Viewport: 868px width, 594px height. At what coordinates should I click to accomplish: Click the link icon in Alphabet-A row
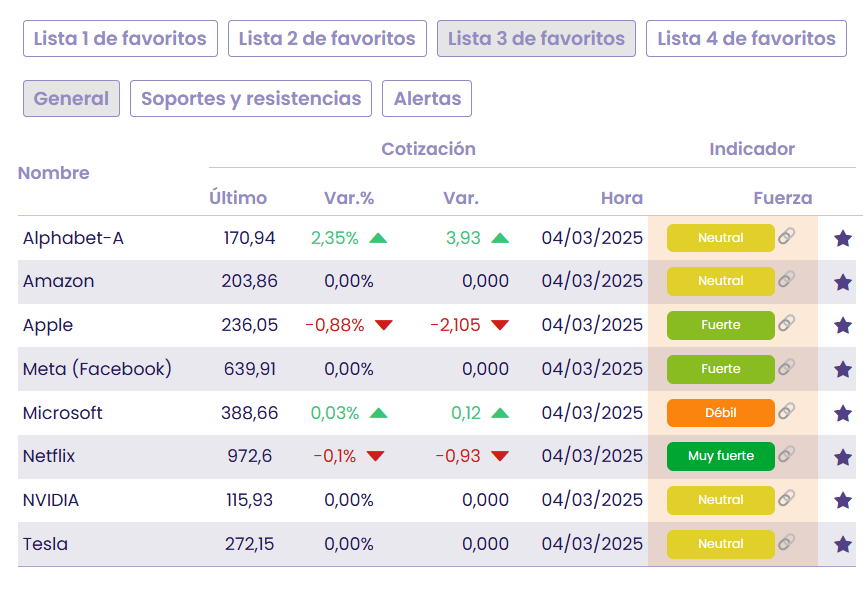pyautogui.click(x=787, y=237)
